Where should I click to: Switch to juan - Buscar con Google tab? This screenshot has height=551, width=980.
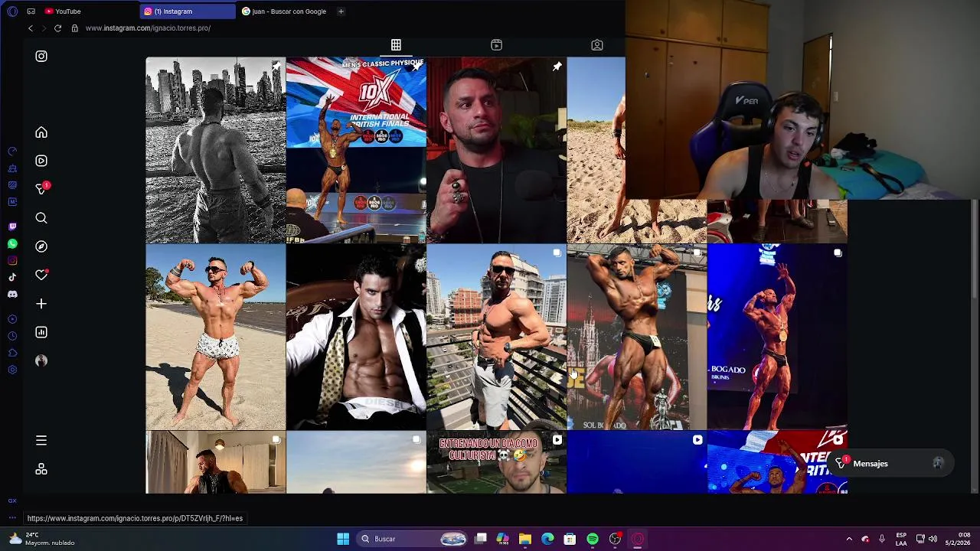tap(285, 11)
